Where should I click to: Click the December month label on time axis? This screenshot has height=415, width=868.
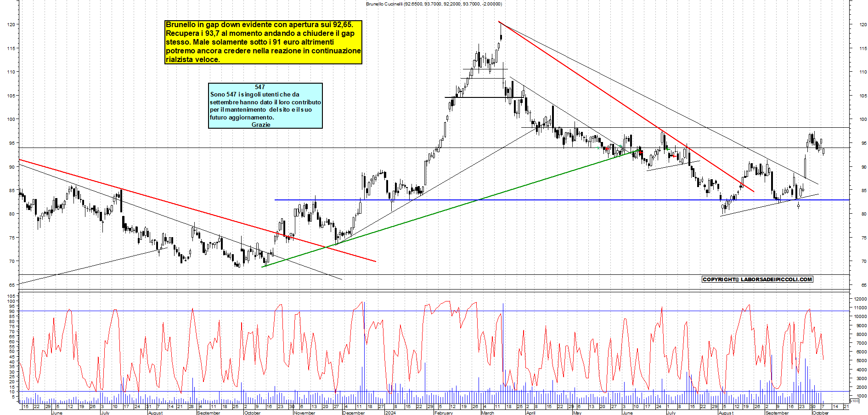[x=354, y=413]
